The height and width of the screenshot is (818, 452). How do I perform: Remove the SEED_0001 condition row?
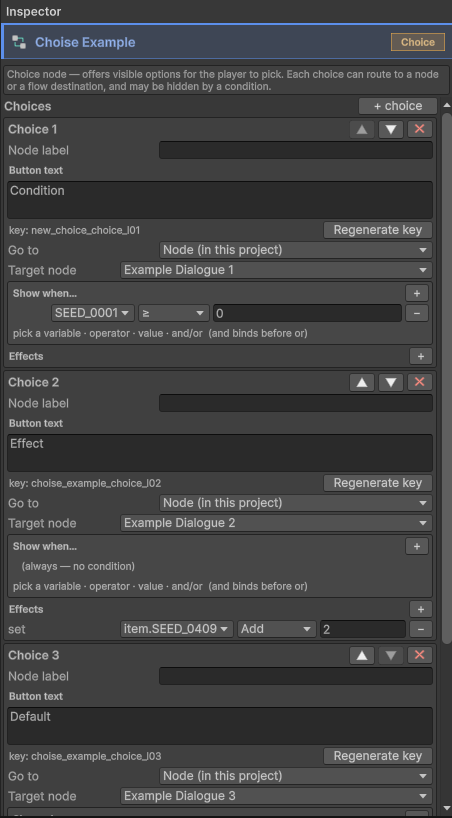(x=417, y=313)
